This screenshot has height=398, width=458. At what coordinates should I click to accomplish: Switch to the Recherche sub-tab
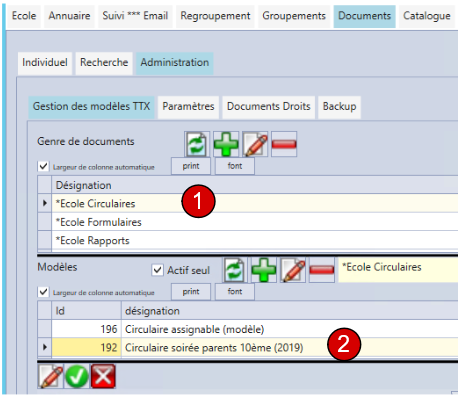pyautogui.click(x=104, y=63)
